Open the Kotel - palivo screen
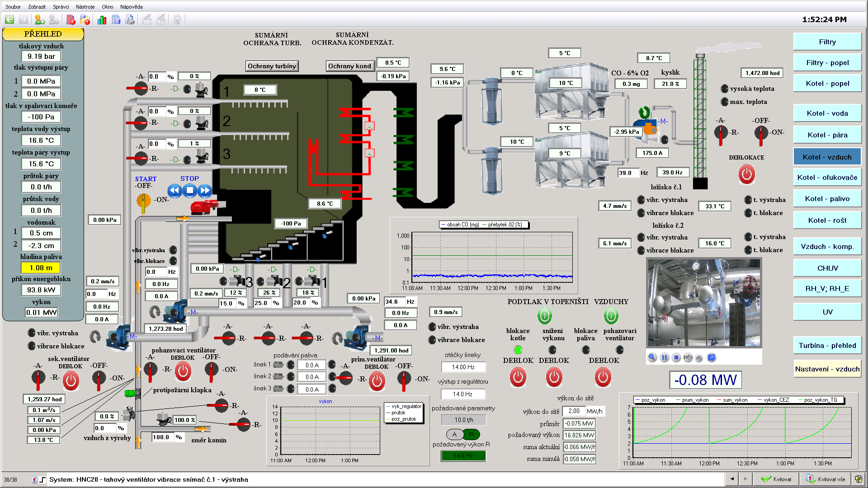 coord(827,199)
